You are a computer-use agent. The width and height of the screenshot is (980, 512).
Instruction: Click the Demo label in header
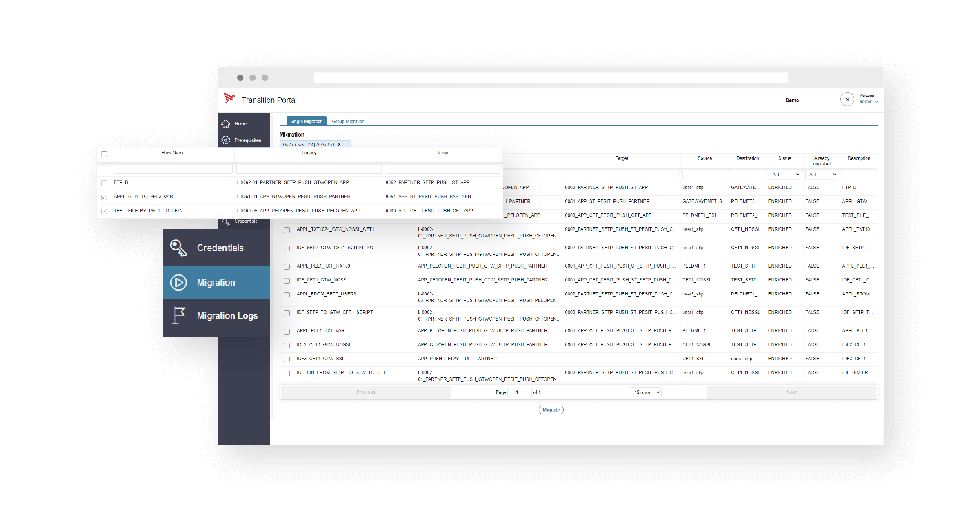click(x=792, y=100)
